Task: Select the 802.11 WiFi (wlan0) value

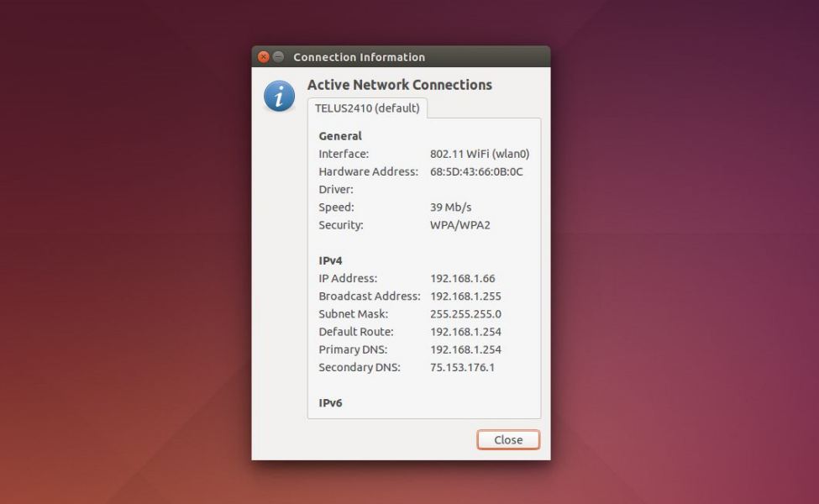Action: coord(480,154)
